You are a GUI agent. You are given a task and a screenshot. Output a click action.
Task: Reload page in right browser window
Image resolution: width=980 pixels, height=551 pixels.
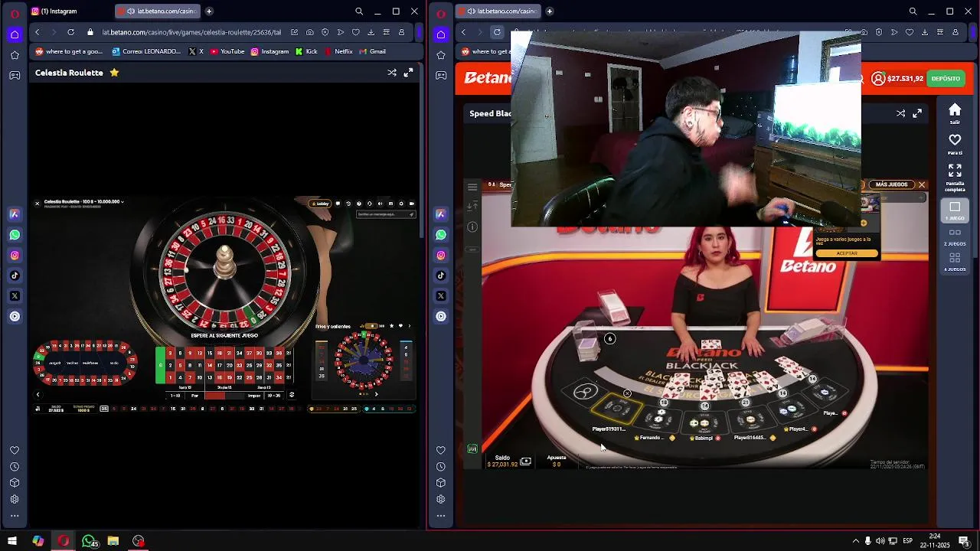pyautogui.click(x=497, y=32)
